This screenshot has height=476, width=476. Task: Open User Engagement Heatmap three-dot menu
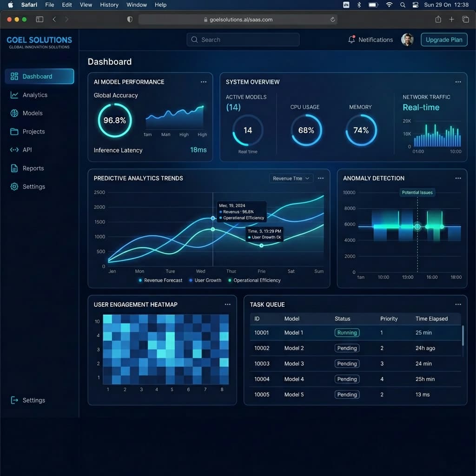[228, 304]
